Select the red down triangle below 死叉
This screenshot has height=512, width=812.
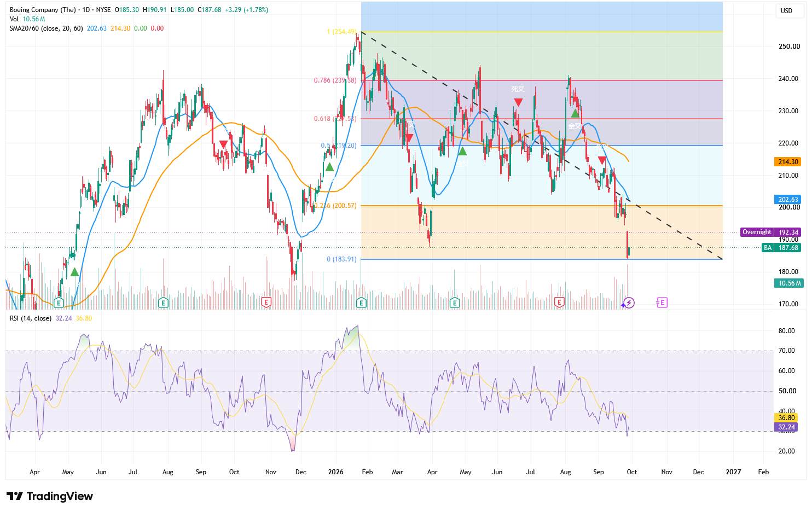tap(518, 102)
